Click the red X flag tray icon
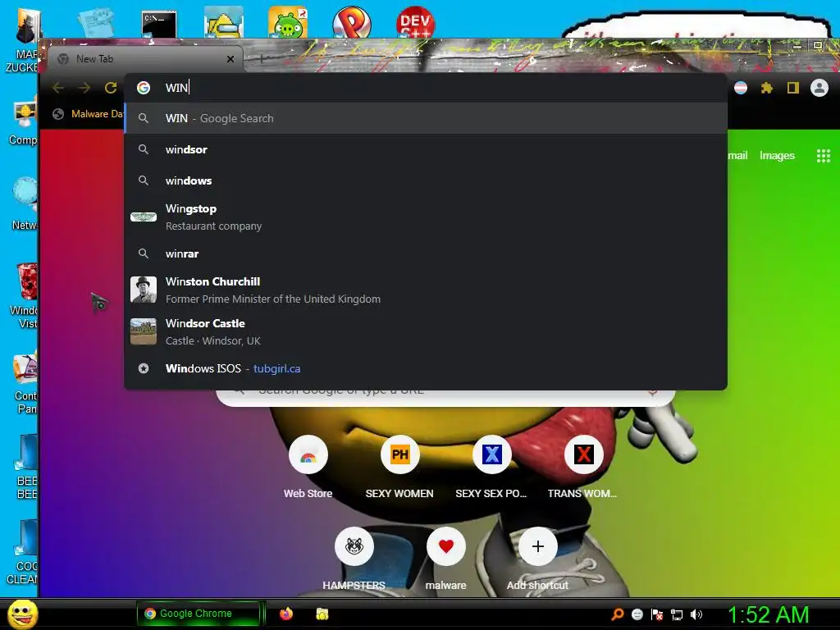Viewport: 840px width, 630px height. [x=657, y=614]
